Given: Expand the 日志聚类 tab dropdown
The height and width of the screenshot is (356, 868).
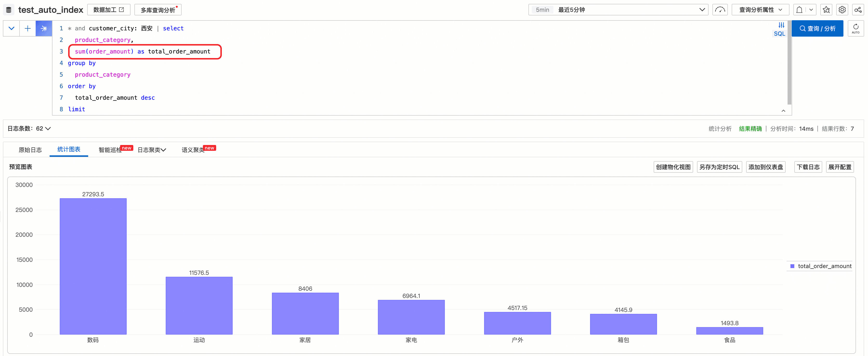Looking at the screenshot, I should pyautogui.click(x=152, y=150).
